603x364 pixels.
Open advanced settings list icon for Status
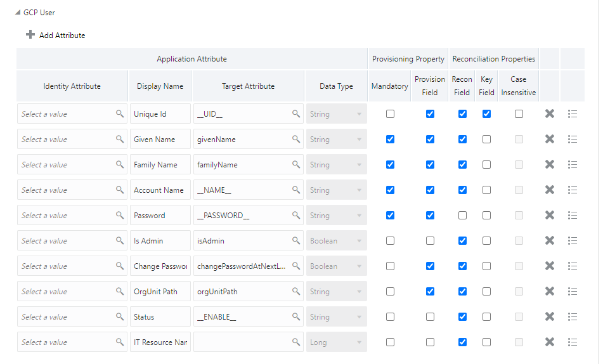[x=573, y=316]
